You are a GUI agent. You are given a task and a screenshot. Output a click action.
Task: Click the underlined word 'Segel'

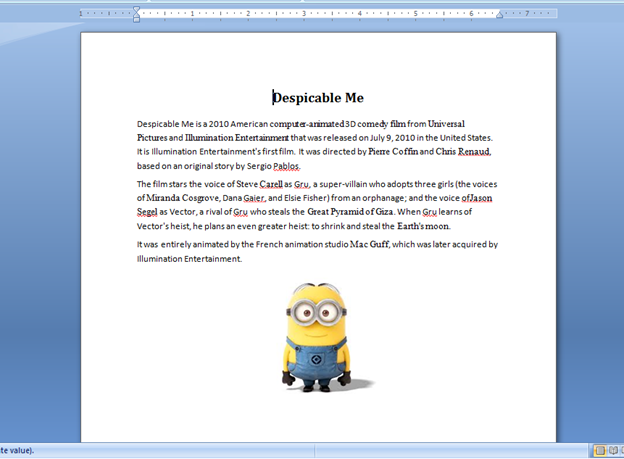(148, 212)
